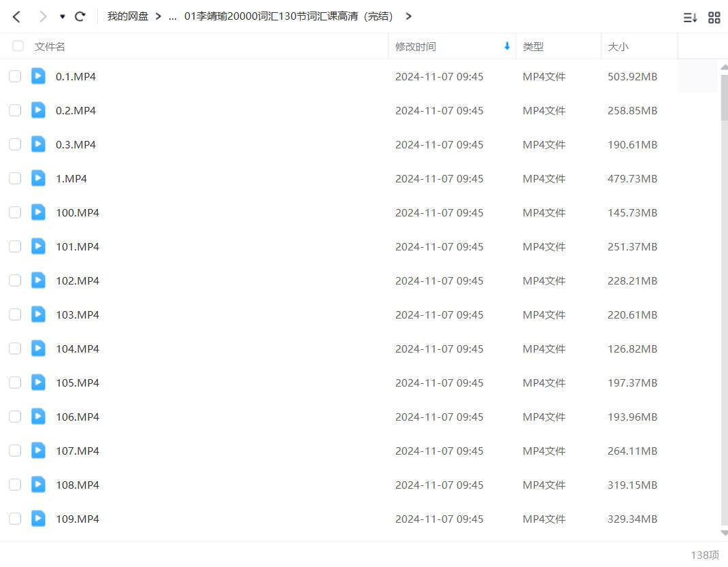Image resolution: width=728 pixels, height=567 pixels.
Task: Open file name 100.MP4
Action: pos(78,212)
